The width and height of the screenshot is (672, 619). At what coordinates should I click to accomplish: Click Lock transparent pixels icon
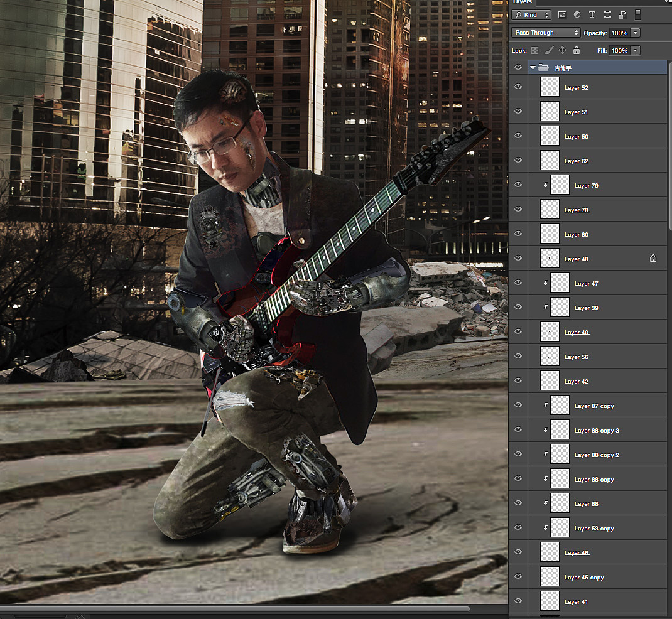[x=535, y=51]
